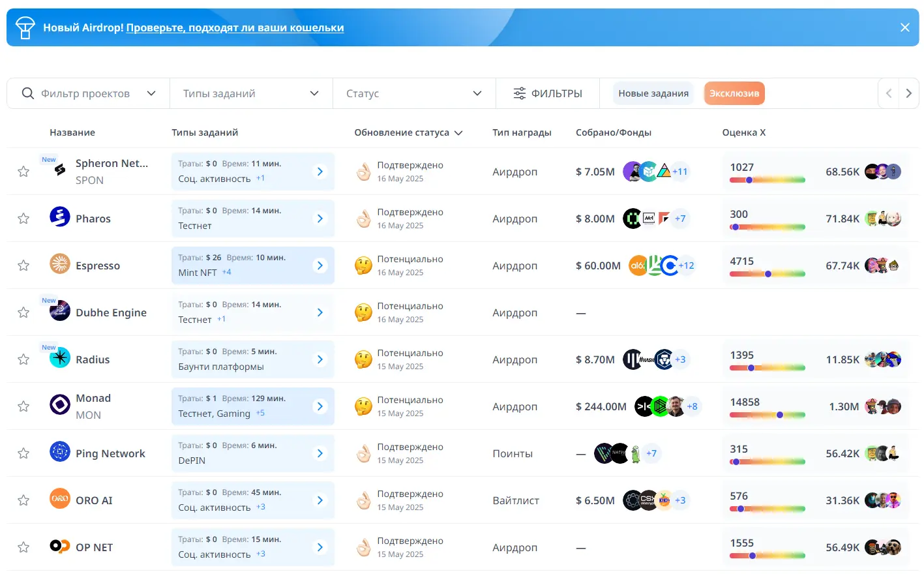Toggle favorite star for ORO AI
924x574 pixels.
(x=23, y=500)
